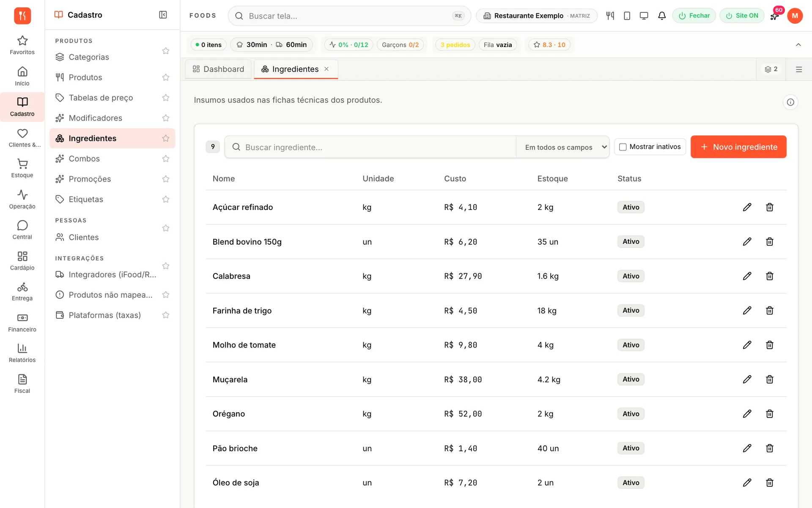Toggle the Site ON button
Viewport: 812px width, 508px height.
741,16
